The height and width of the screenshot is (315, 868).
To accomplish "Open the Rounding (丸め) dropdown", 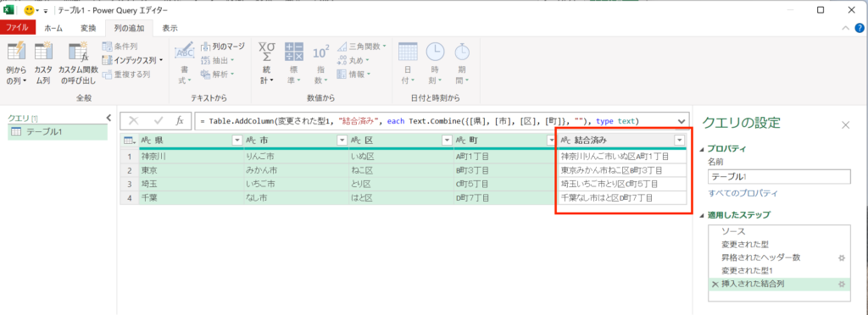I will click(353, 59).
